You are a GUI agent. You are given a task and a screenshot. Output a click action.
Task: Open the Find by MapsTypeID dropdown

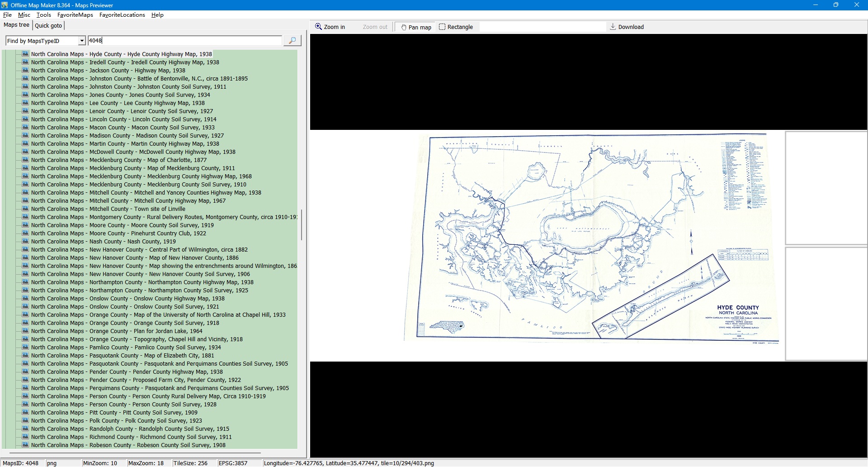point(82,41)
